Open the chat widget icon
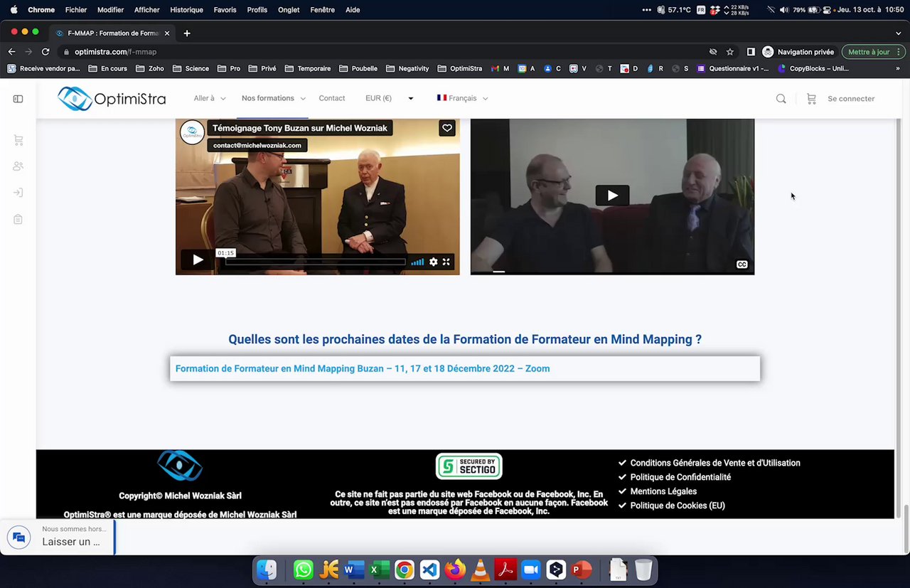The image size is (910, 588). (x=19, y=538)
